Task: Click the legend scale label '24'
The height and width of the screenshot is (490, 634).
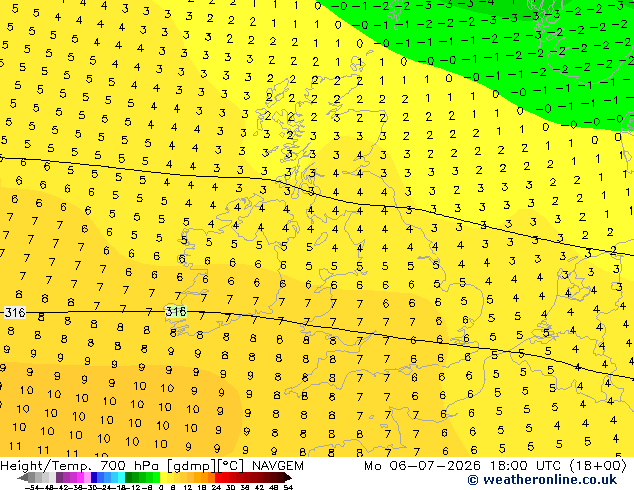Action: tap(216, 487)
